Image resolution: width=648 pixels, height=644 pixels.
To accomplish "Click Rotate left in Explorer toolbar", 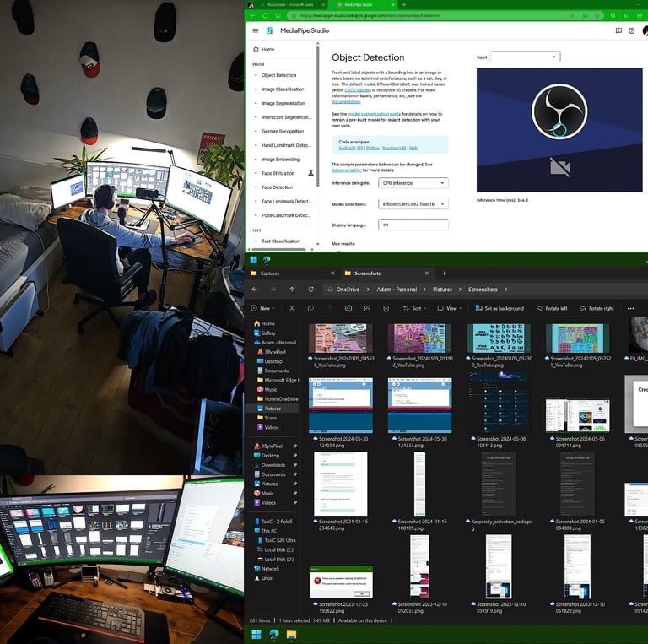I will click(552, 308).
